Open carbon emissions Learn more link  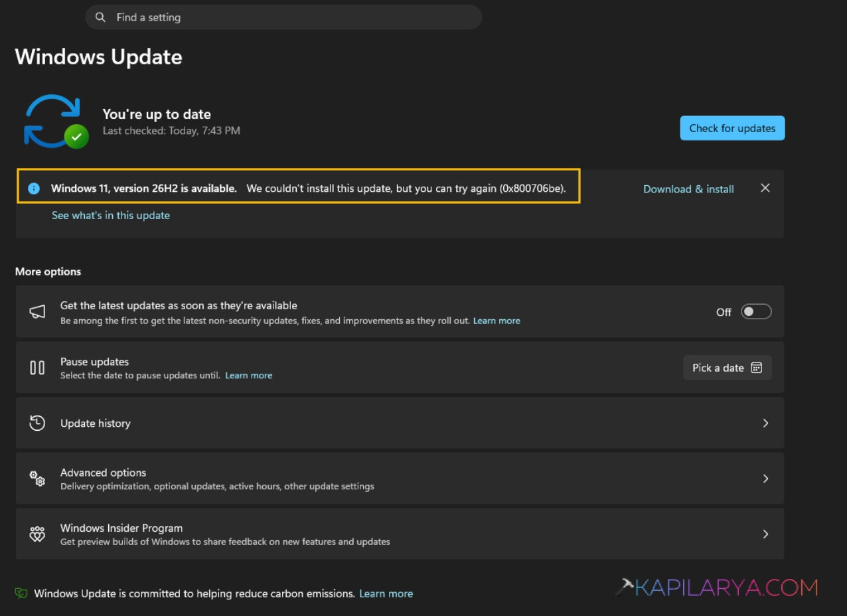click(386, 593)
